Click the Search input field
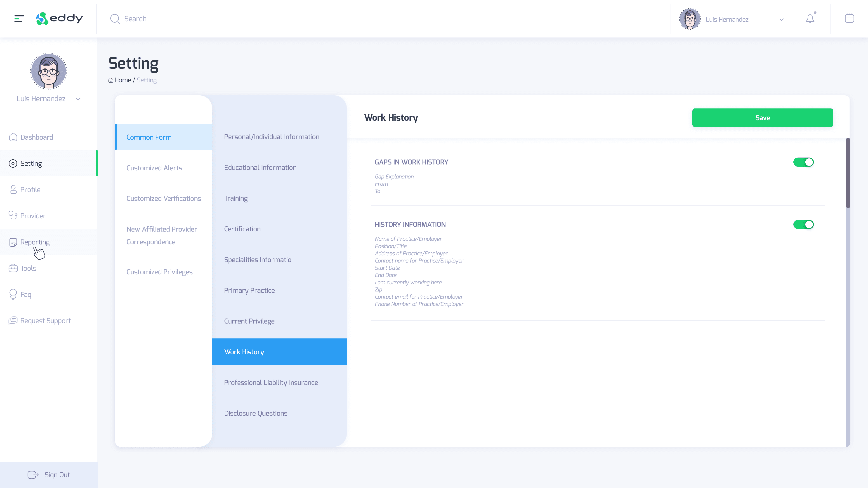The height and width of the screenshot is (488, 868). [135, 19]
